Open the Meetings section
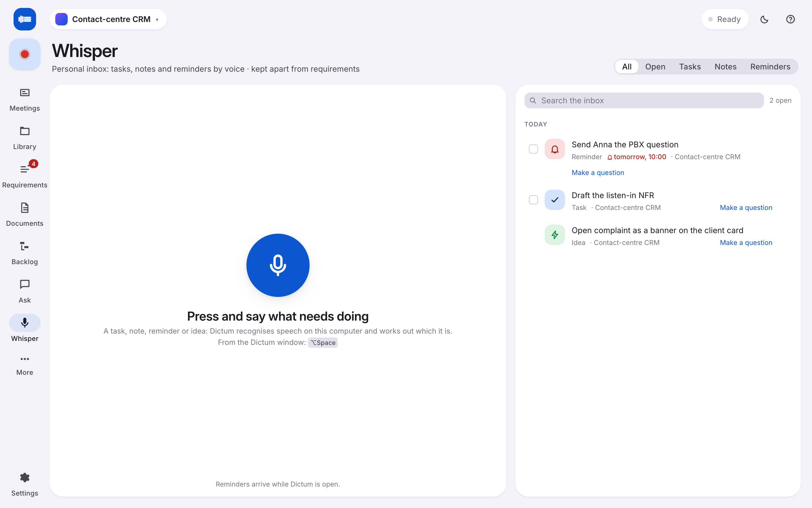 (25, 100)
